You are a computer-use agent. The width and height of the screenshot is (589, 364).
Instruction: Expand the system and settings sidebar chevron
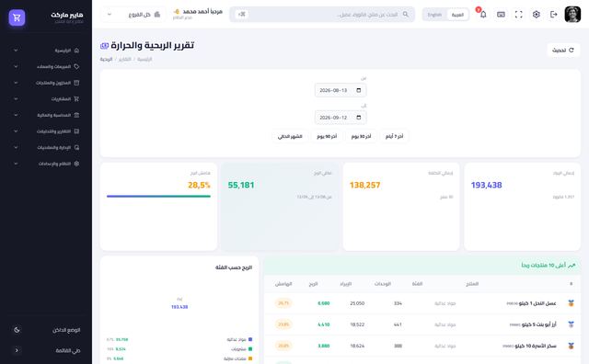[16, 164]
